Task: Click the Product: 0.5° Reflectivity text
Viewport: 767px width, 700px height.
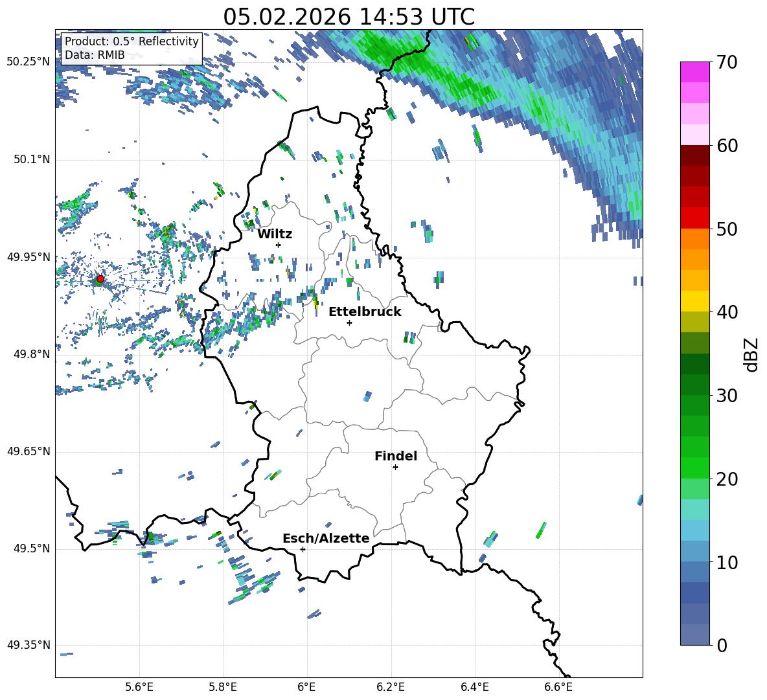Action: [132, 41]
